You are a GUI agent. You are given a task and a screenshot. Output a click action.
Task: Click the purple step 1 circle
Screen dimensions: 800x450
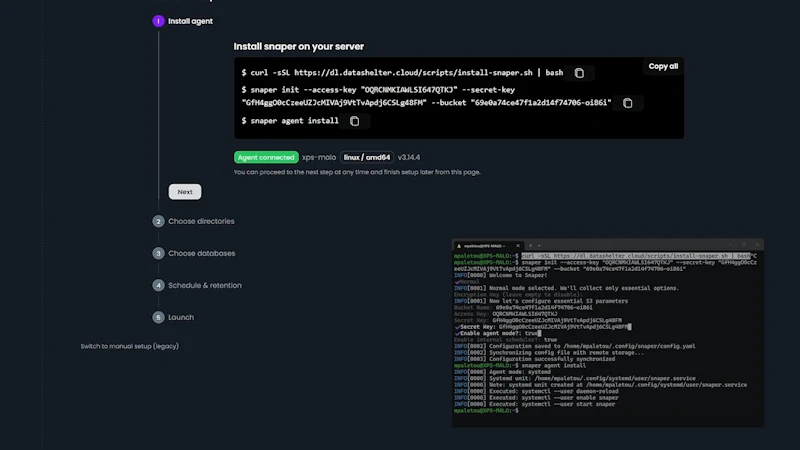pyautogui.click(x=158, y=21)
